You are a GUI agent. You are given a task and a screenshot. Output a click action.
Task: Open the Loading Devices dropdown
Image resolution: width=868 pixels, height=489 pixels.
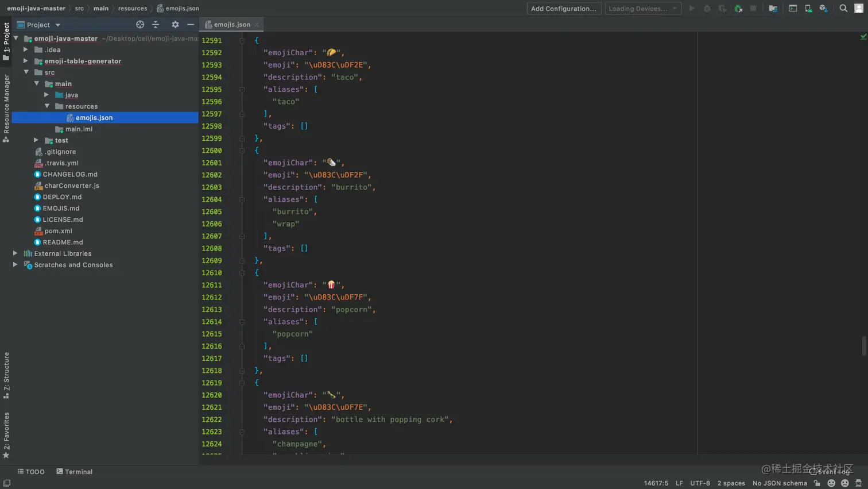tap(642, 9)
